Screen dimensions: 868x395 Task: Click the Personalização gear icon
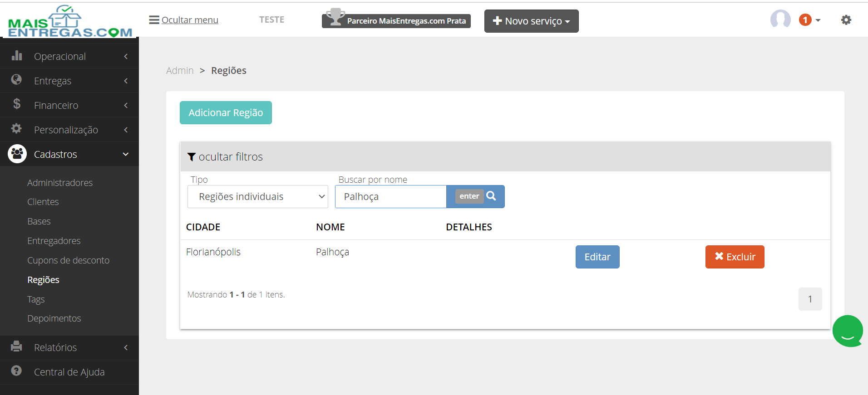click(x=16, y=129)
